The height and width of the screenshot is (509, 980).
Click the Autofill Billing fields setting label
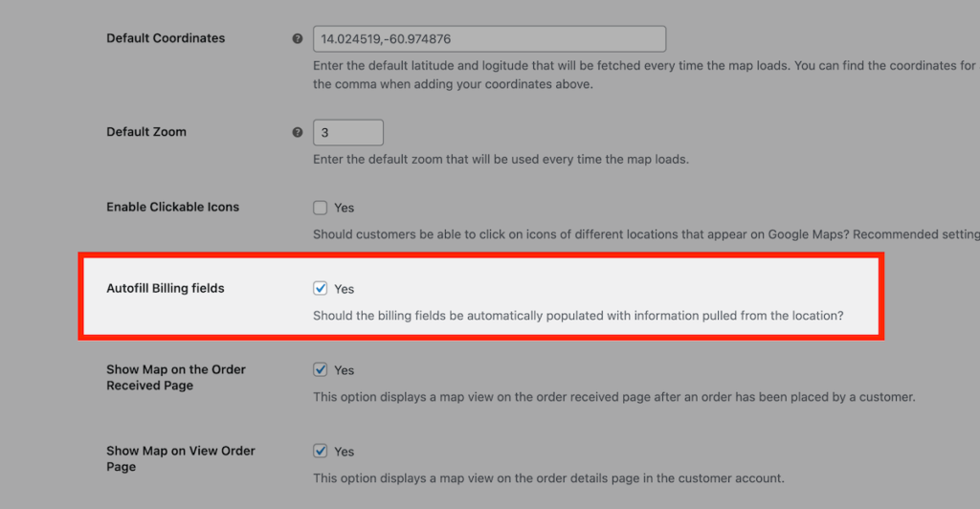[x=165, y=288]
